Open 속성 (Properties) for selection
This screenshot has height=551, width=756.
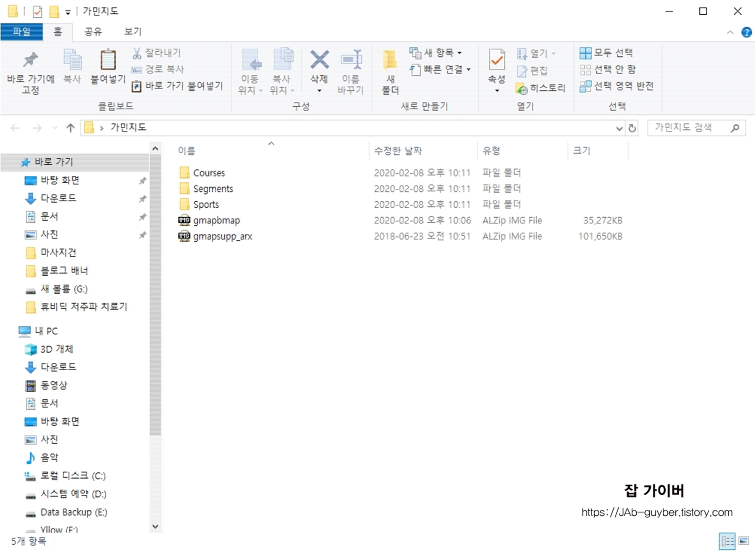[496, 67]
